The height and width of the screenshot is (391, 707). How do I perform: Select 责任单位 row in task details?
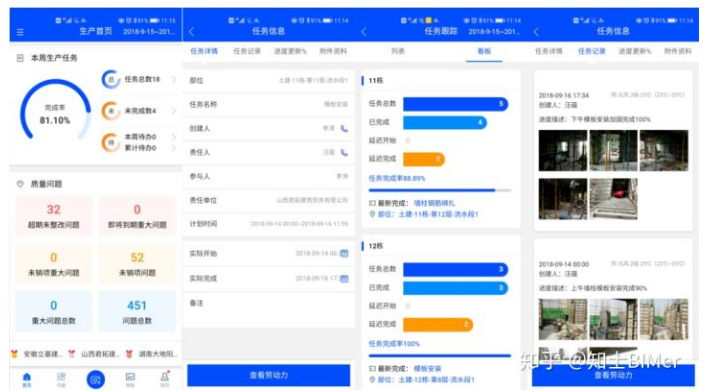(269, 200)
